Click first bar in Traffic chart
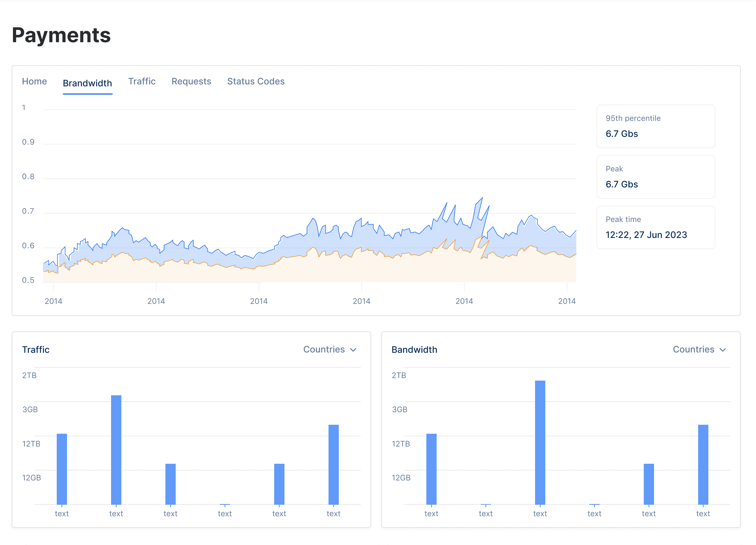756x545 pixels. click(x=62, y=469)
